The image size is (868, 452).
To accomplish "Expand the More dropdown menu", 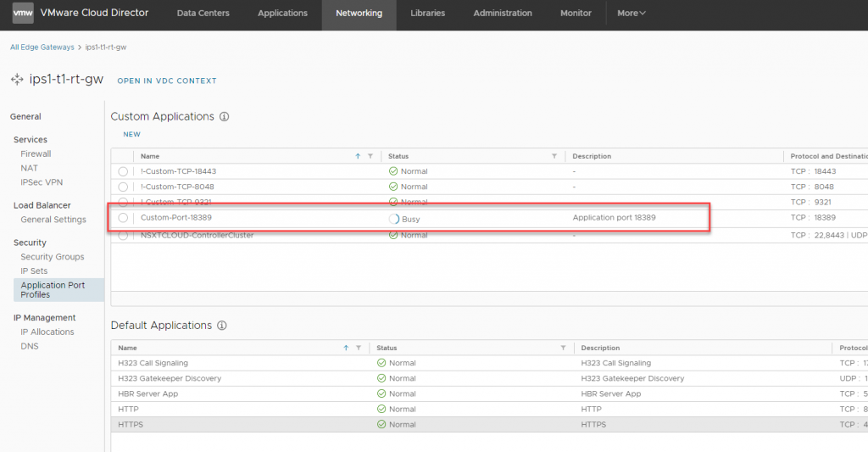I will tap(631, 14).
